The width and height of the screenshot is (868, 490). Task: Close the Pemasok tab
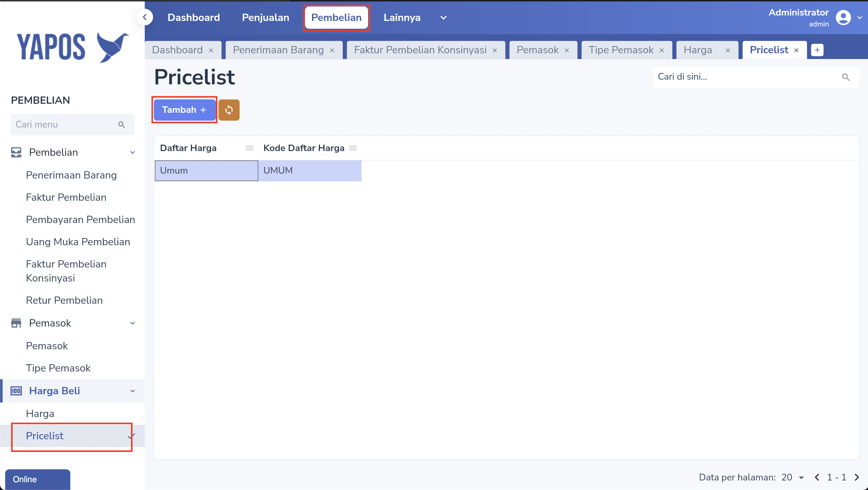click(x=567, y=50)
